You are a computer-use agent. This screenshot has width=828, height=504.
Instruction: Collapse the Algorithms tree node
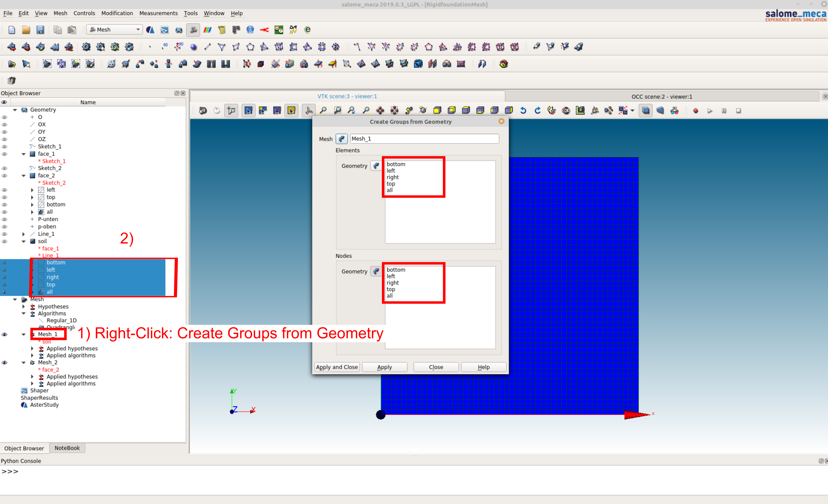pos(24,314)
